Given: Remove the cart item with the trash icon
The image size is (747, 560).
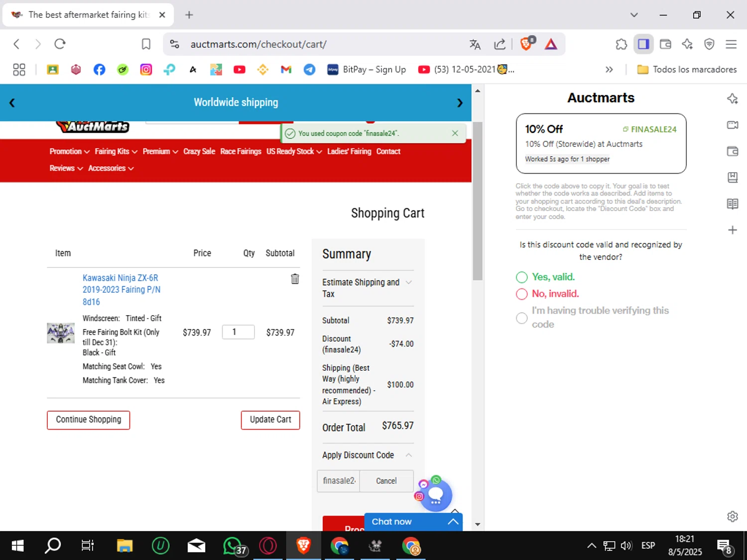Looking at the screenshot, I should pyautogui.click(x=295, y=279).
